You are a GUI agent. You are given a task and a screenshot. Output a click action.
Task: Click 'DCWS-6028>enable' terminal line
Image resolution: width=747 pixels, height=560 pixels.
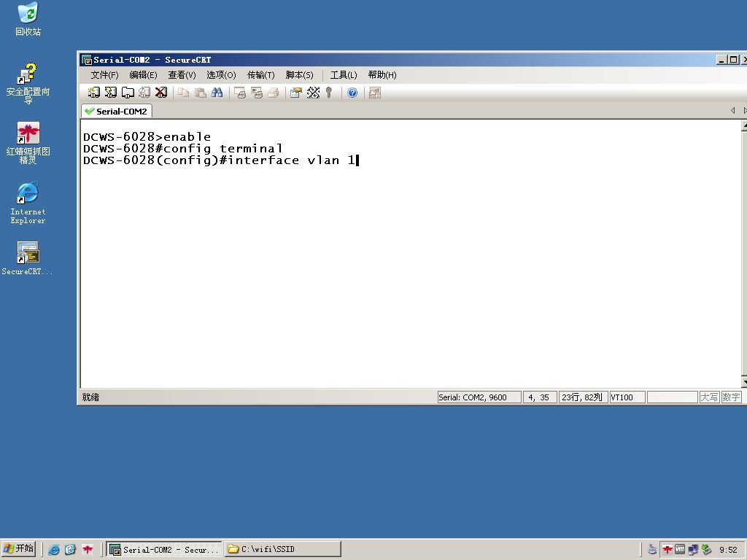click(147, 136)
